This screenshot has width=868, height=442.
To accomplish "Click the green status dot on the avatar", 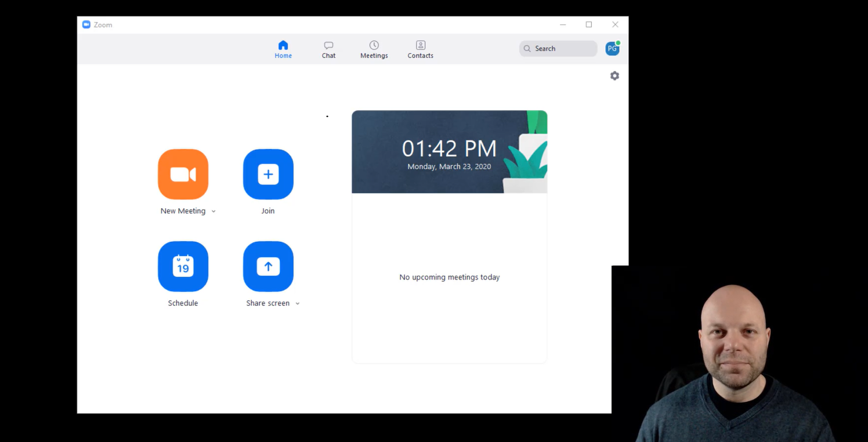I will click(619, 41).
